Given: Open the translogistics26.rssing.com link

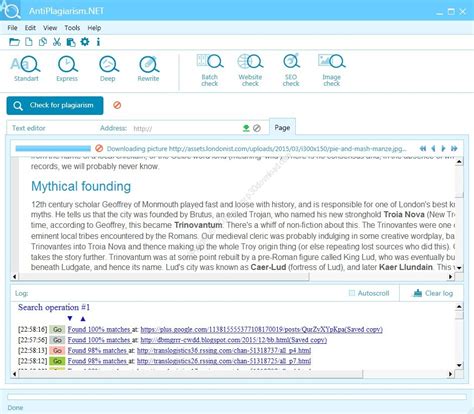Looking at the screenshot, I should pyautogui.click(x=224, y=361).
